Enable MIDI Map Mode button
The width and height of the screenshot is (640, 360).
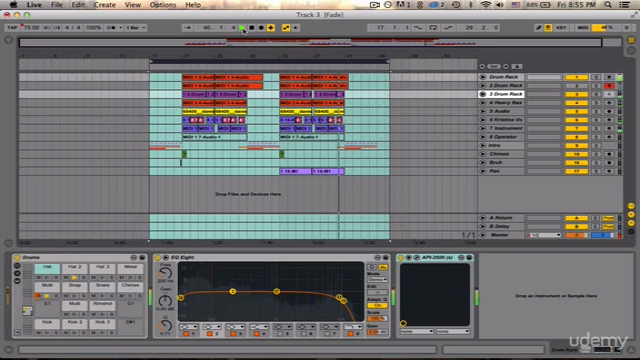click(583, 28)
